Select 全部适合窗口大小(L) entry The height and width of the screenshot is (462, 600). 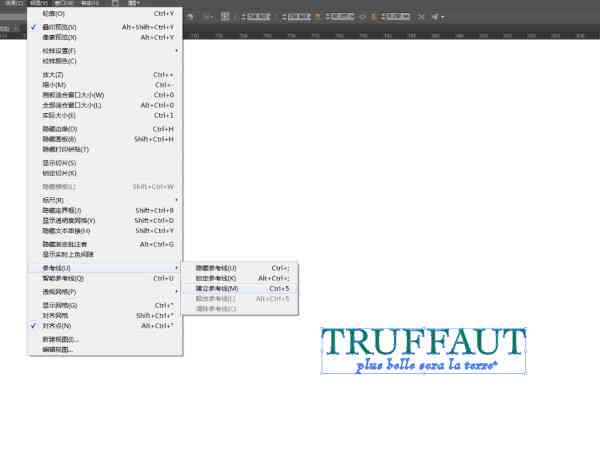pos(105,105)
